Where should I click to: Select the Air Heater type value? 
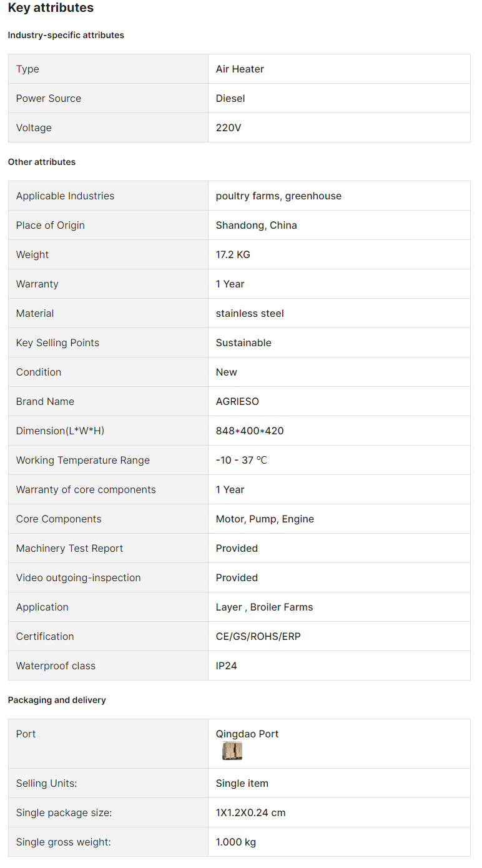pos(240,69)
